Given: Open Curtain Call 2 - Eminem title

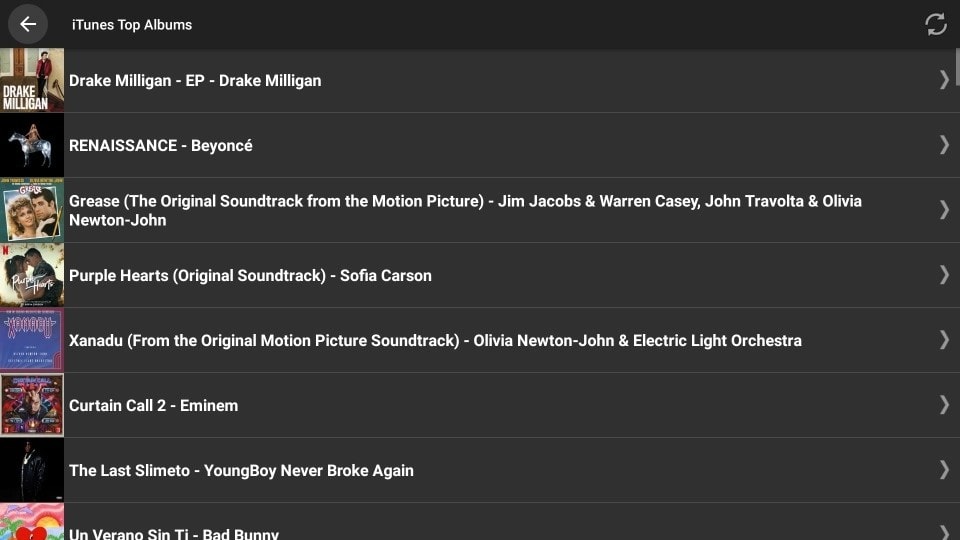Looking at the screenshot, I should (x=153, y=405).
